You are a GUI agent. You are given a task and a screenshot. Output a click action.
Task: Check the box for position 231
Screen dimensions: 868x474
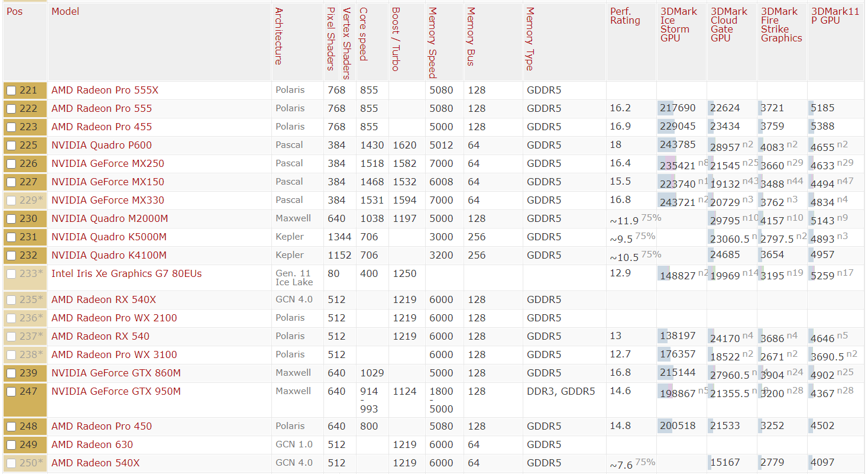click(x=11, y=237)
